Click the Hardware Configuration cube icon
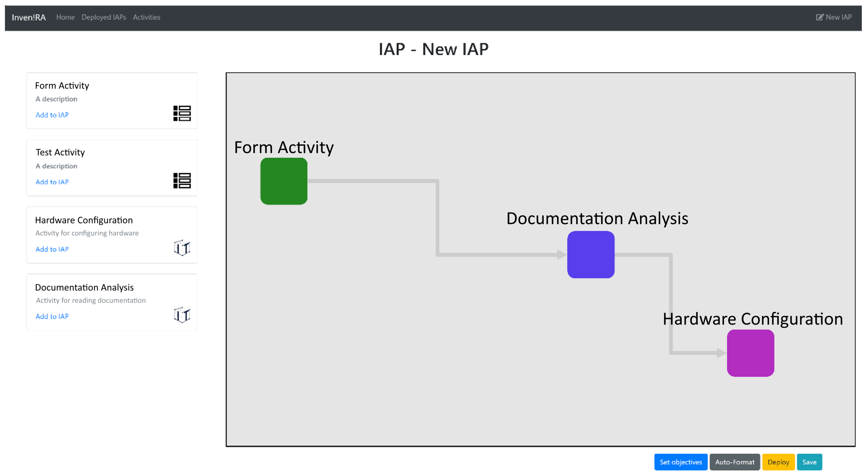 [182, 248]
